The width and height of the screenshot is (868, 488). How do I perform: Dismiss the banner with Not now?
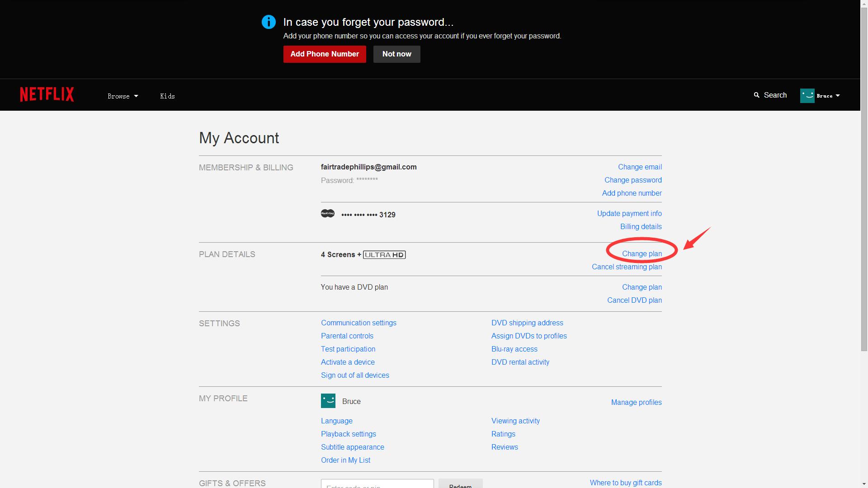click(x=397, y=54)
